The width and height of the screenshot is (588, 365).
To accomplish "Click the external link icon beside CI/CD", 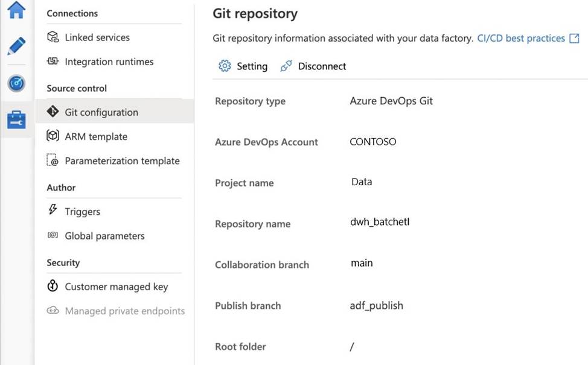I will 574,39.
